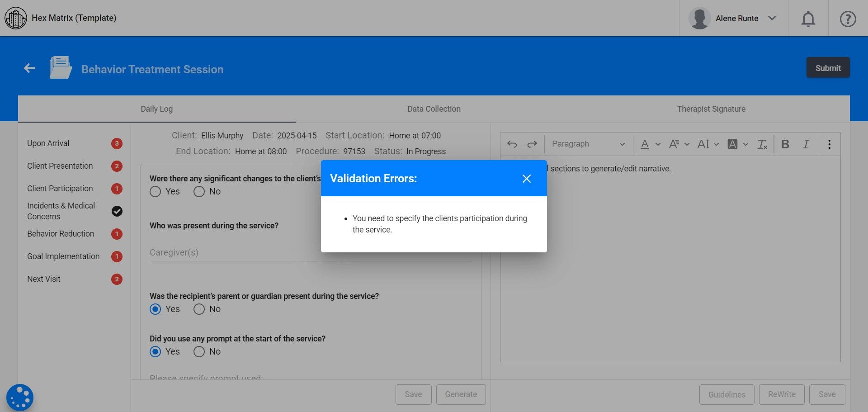Image resolution: width=868 pixels, height=412 pixels.
Task: Click the validation error message text
Action: (440, 224)
